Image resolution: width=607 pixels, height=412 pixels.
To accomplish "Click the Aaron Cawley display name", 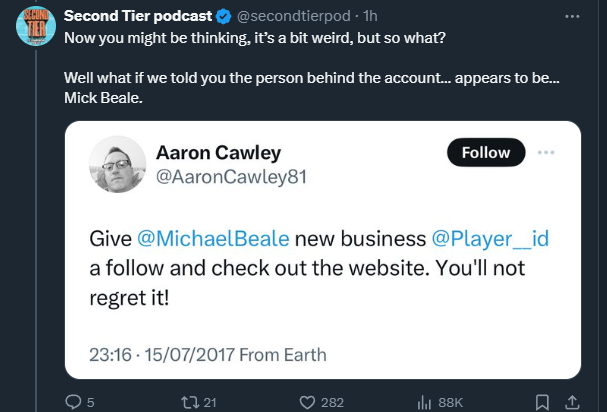I will coord(218,153).
